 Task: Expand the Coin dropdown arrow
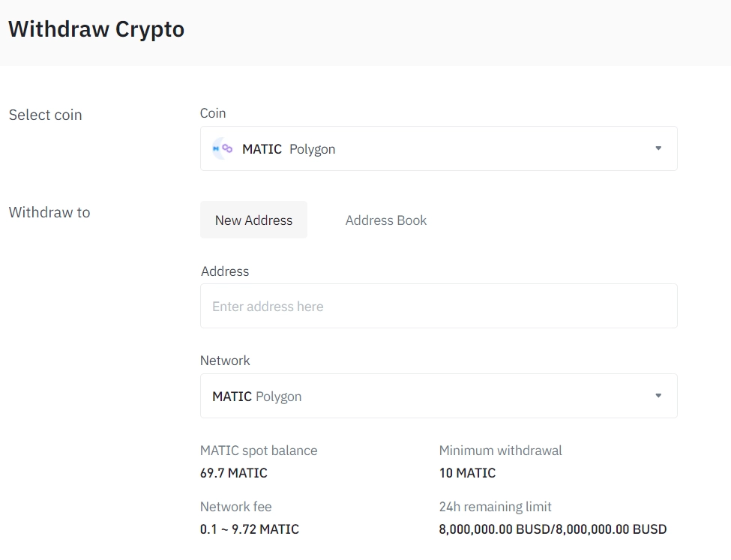658,148
